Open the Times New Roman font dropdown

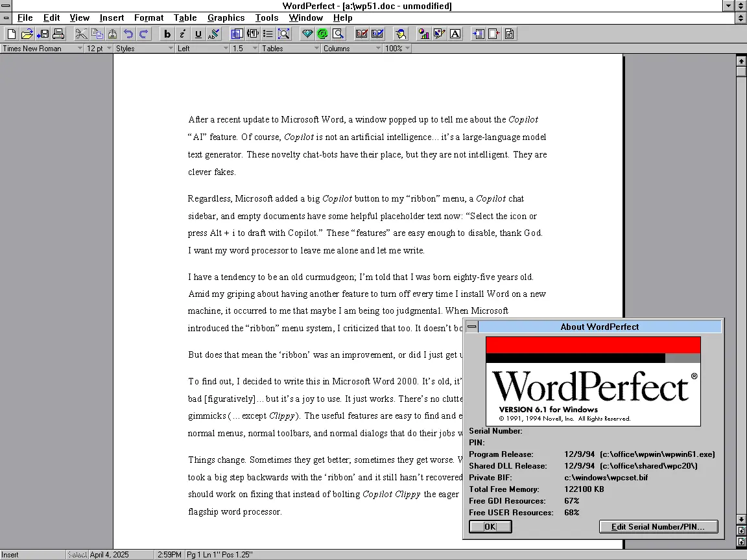pyautogui.click(x=42, y=49)
